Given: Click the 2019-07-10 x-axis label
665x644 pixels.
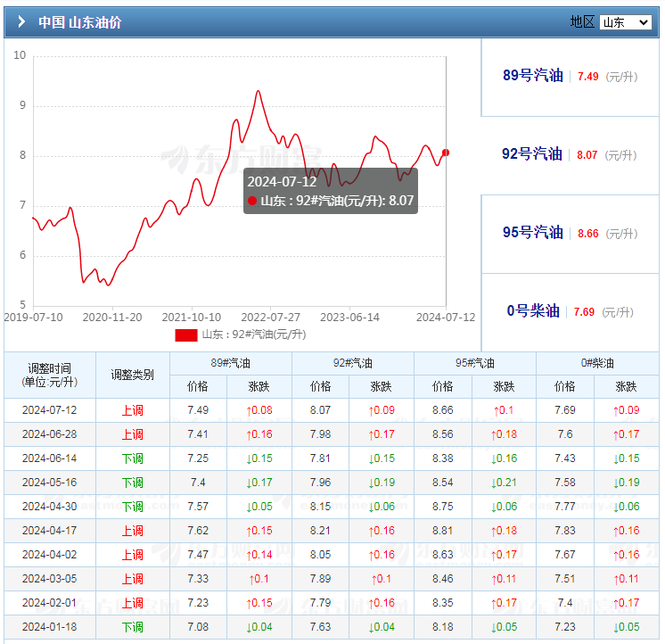Looking at the screenshot, I should (33, 317).
